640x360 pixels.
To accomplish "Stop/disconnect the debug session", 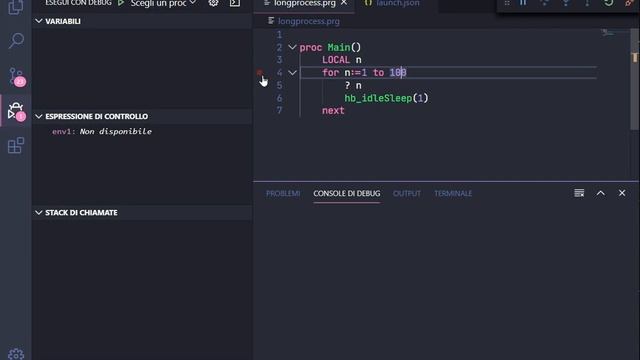I will (x=629, y=3).
